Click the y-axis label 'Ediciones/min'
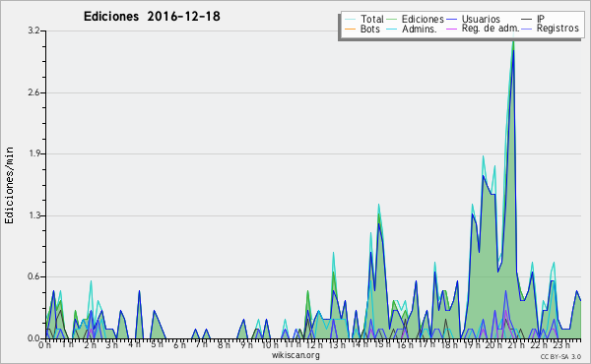Viewport: 591px width, 364px height. point(9,185)
